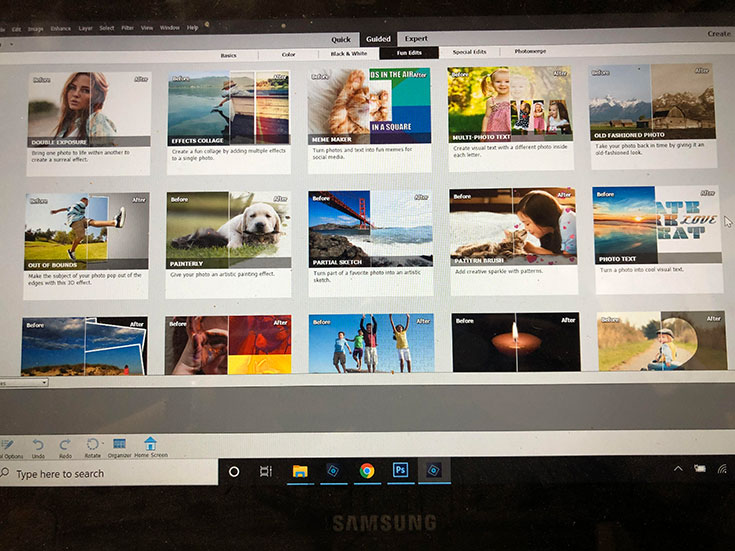Click the Undo icon in bottom toolbar
The width and height of the screenshot is (735, 551).
point(38,448)
